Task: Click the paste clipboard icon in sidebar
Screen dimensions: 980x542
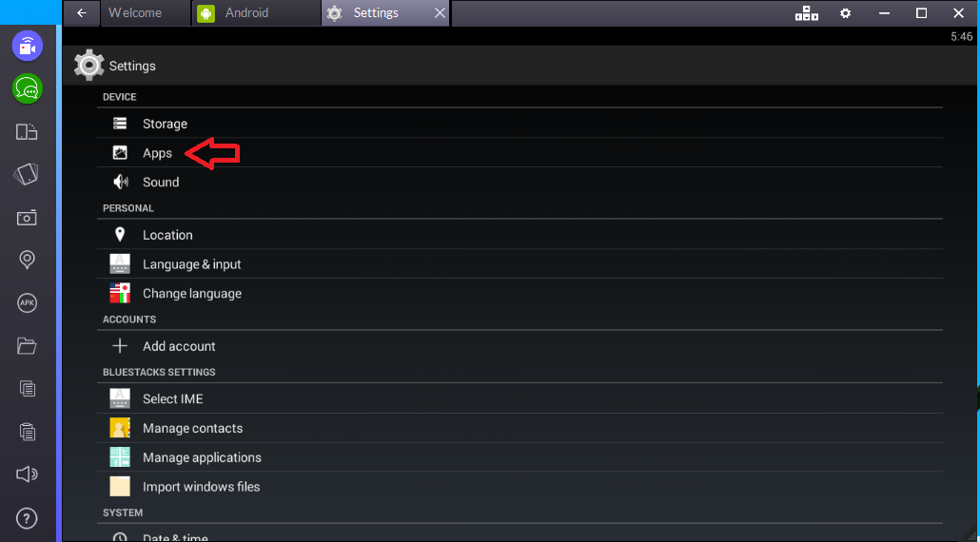Action: point(27,432)
